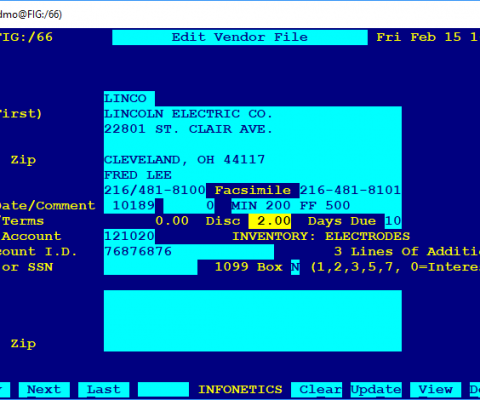The image size is (480, 400).
Task: Click the account I.D. 76876876 field
Action: (189, 252)
